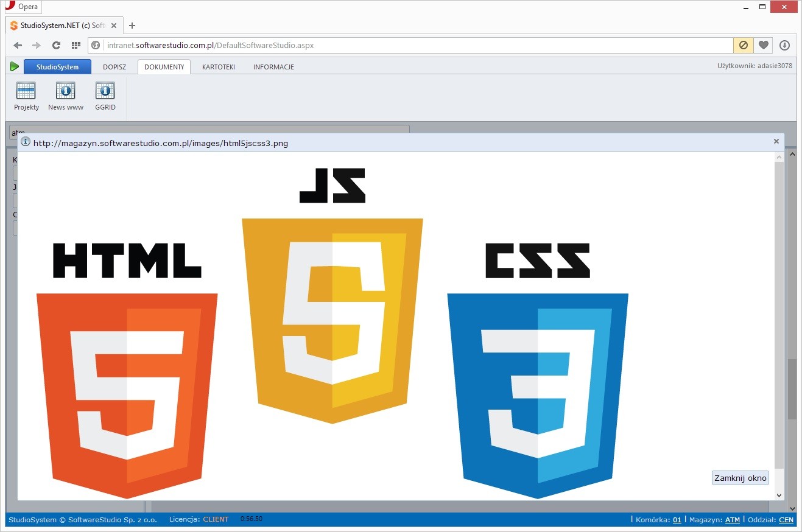Close the StudioSystem.NET browser tab
Image resolution: width=802 pixels, height=532 pixels.
pyautogui.click(x=114, y=26)
